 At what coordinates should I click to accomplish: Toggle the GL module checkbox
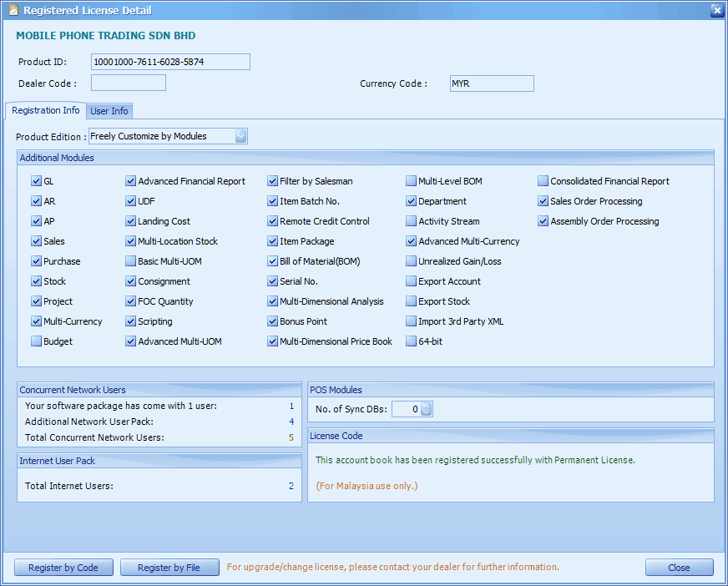(x=36, y=181)
